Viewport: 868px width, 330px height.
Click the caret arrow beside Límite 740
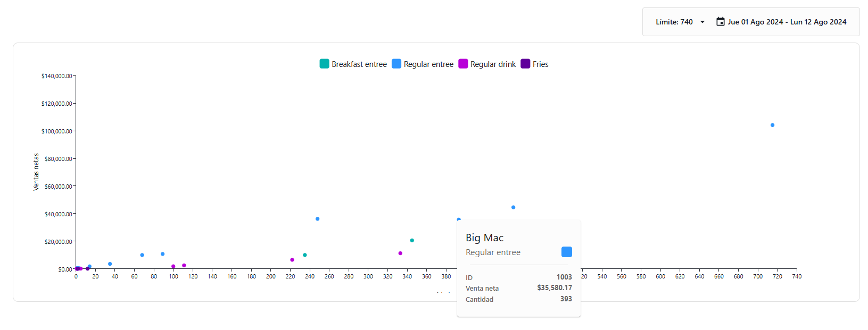pyautogui.click(x=702, y=22)
